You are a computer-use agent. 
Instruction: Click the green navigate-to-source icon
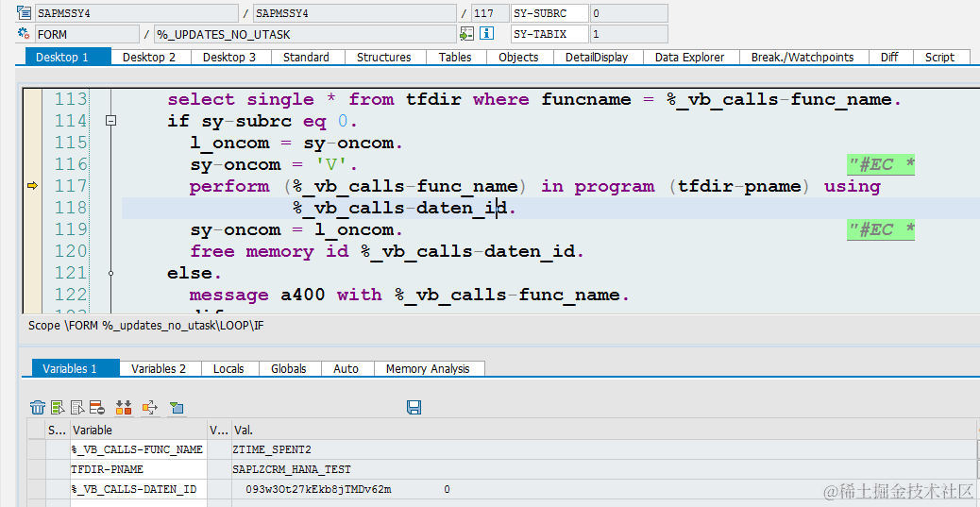[467, 34]
